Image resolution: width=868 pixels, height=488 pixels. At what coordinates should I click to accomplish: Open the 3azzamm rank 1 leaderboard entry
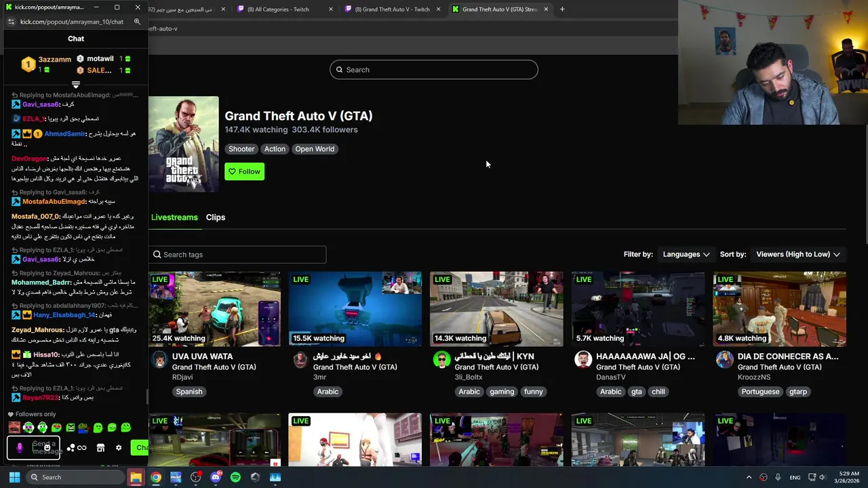coord(47,64)
